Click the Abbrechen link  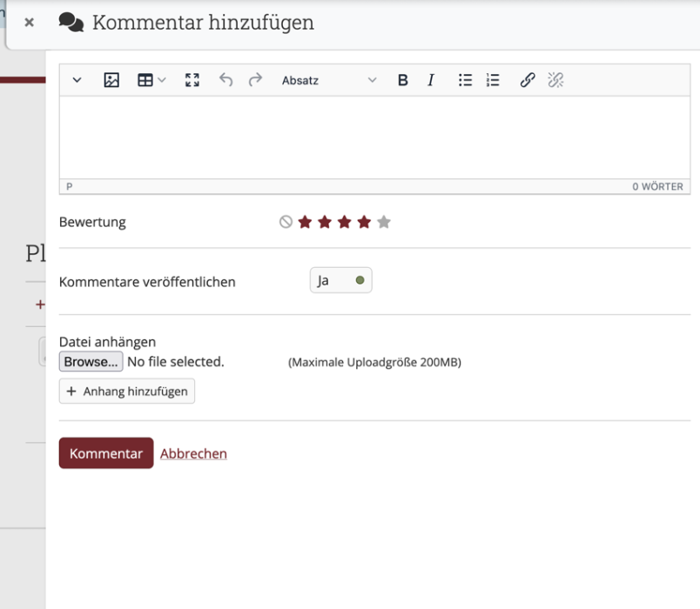(x=193, y=453)
